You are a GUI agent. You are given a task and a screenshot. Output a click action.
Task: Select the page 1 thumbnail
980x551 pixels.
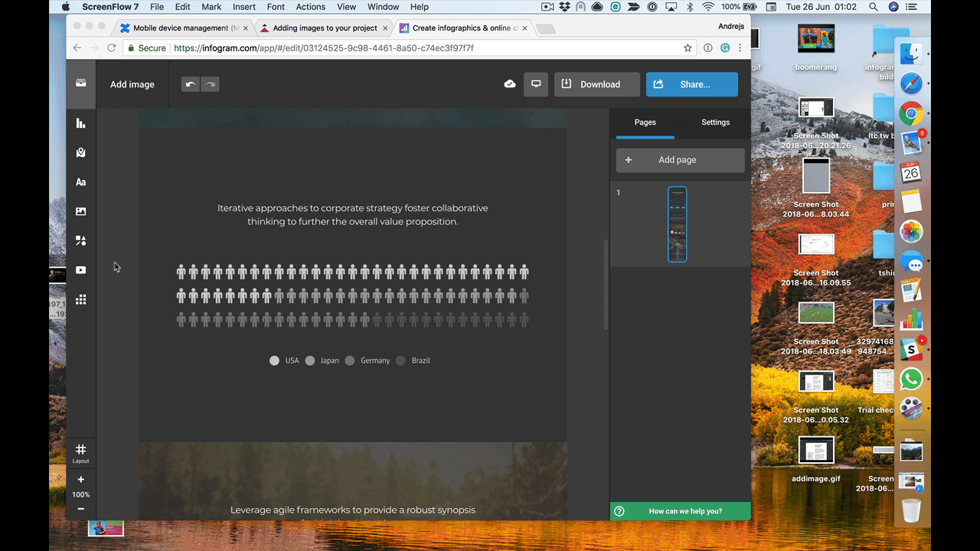[677, 224]
